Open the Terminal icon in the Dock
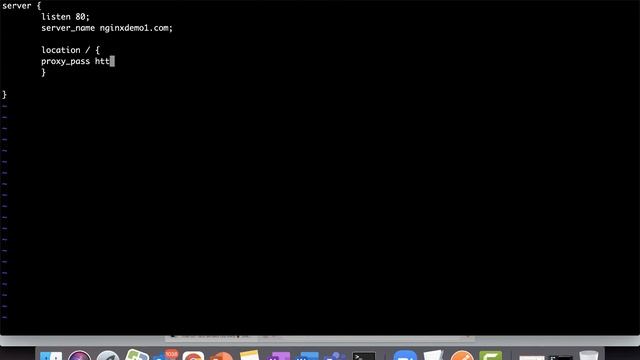640x360 pixels. [364, 356]
